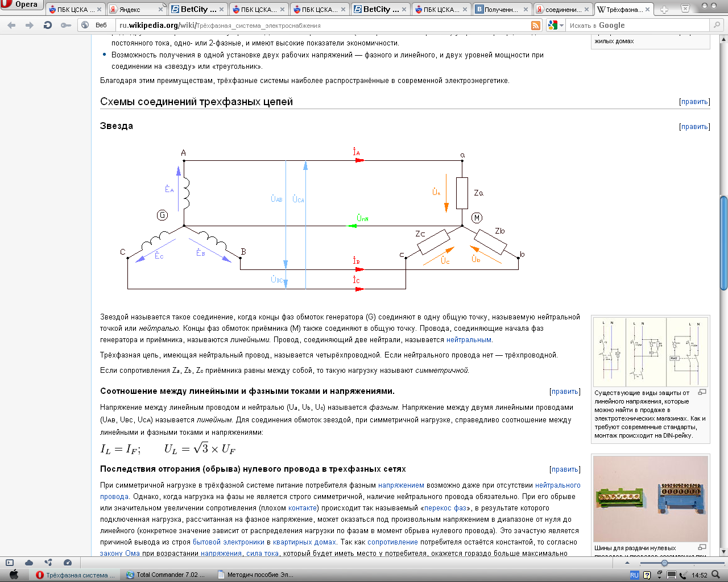Click the RU language indicator in tray

click(634, 575)
